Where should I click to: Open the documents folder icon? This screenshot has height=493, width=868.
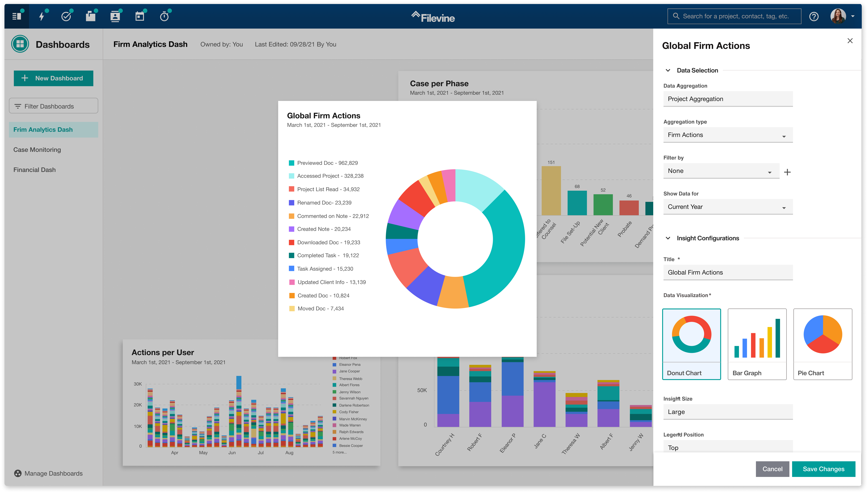(91, 16)
